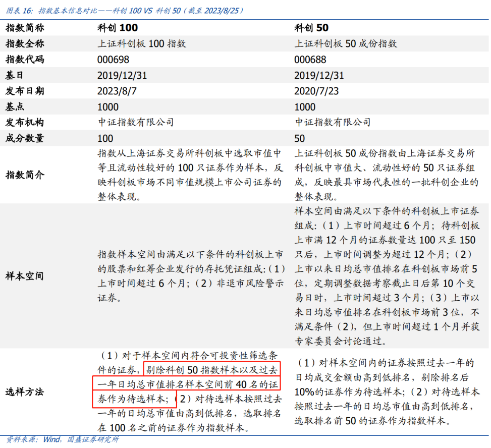Select the 指数简介 row label
Viewport: 491px width, 448px height.
(x=25, y=175)
